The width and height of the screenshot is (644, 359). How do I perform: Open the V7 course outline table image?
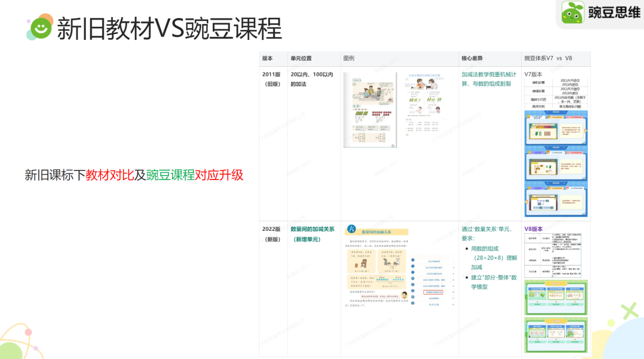(x=556, y=94)
